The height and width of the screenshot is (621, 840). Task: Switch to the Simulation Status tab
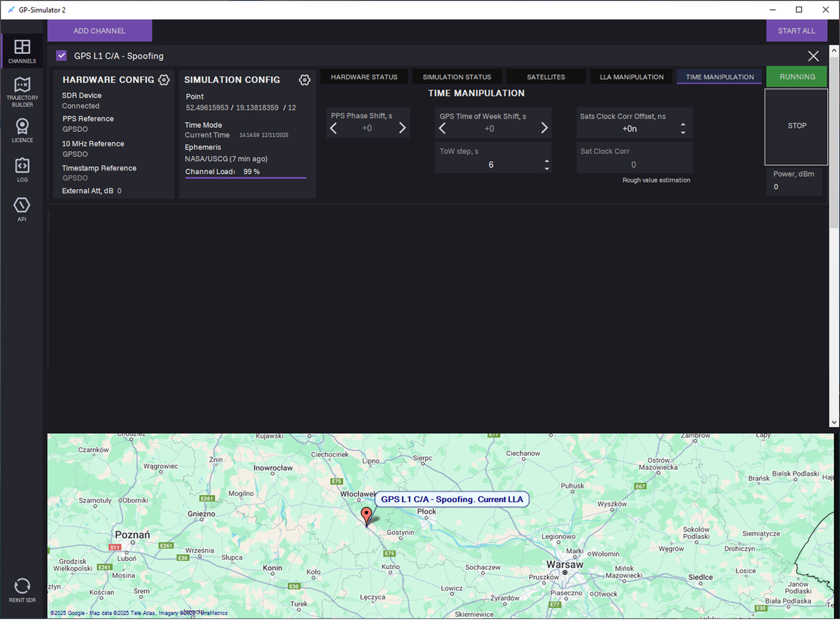457,77
